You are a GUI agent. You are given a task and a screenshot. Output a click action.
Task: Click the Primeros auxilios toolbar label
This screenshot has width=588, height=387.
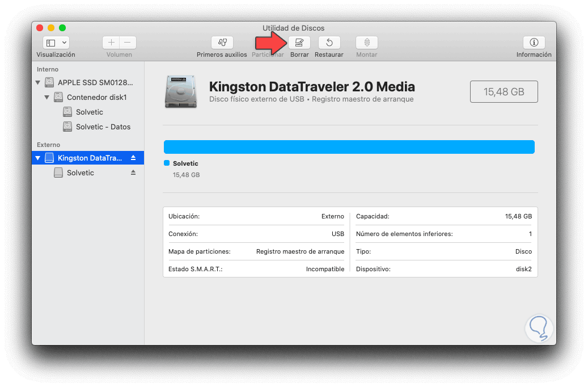click(x=222, y=54)
